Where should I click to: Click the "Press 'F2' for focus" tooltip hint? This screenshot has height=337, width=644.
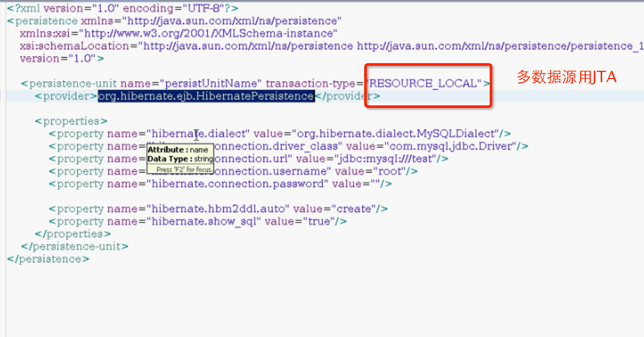(184, 170)
